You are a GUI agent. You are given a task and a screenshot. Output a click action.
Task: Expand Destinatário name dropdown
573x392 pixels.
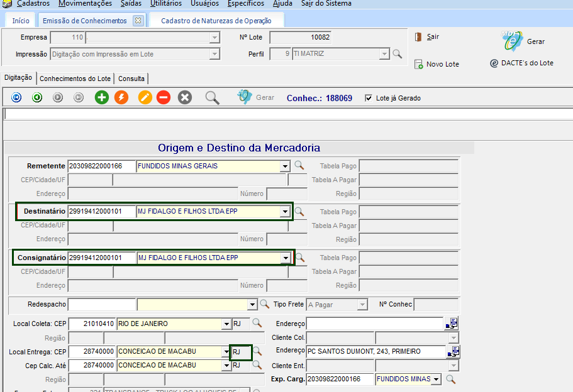point(285,211)
